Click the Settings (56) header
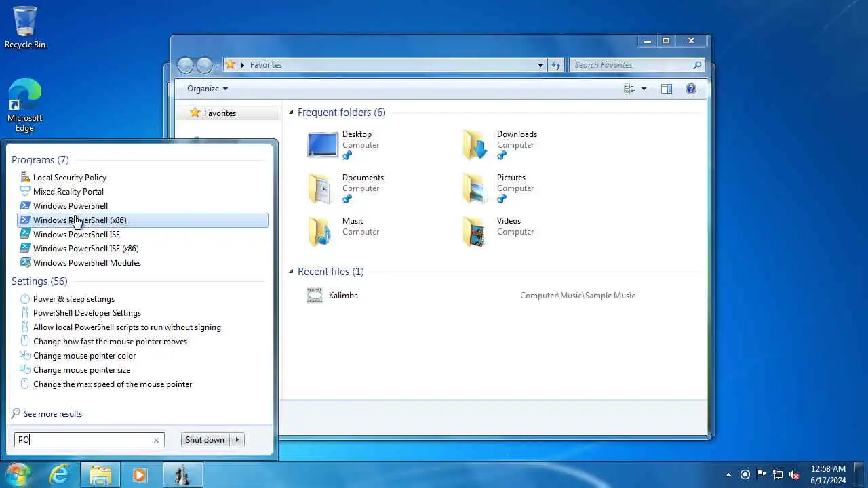The width and height of the screenshot is (868, 488). click(39, 281)
